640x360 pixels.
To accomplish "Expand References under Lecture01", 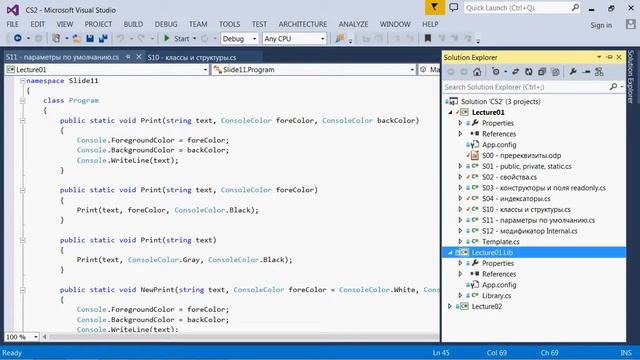I will (460, 134).
